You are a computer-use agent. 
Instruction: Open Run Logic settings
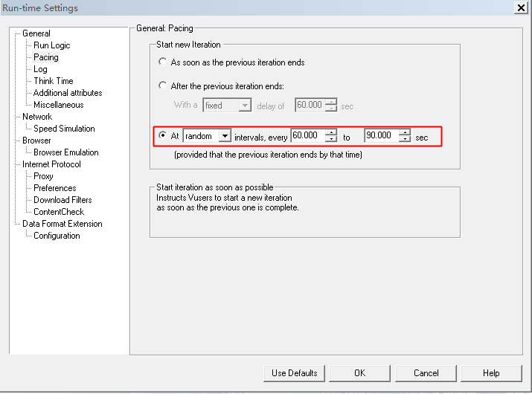tap(51, 45)
